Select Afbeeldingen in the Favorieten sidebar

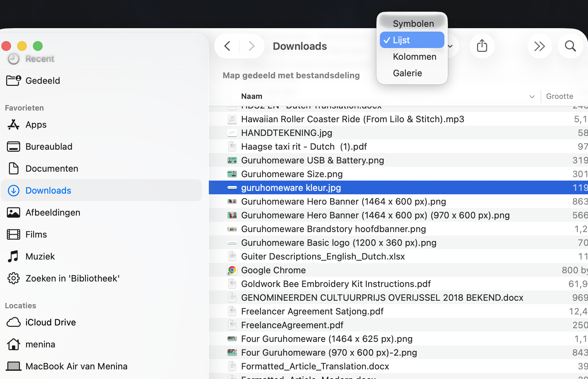(x=53, y=212)
